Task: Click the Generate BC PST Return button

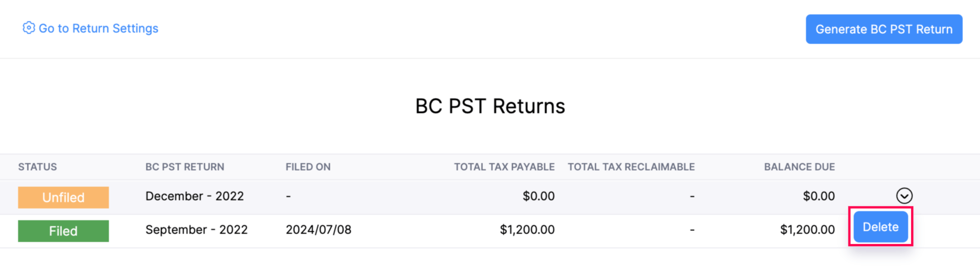Action: pos(883,29)
